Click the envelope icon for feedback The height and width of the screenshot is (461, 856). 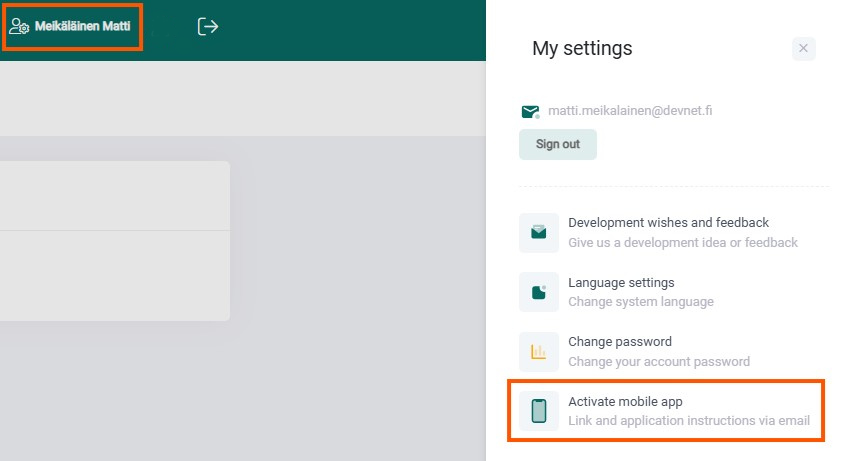pyautogui.click(x=539, y=233)
